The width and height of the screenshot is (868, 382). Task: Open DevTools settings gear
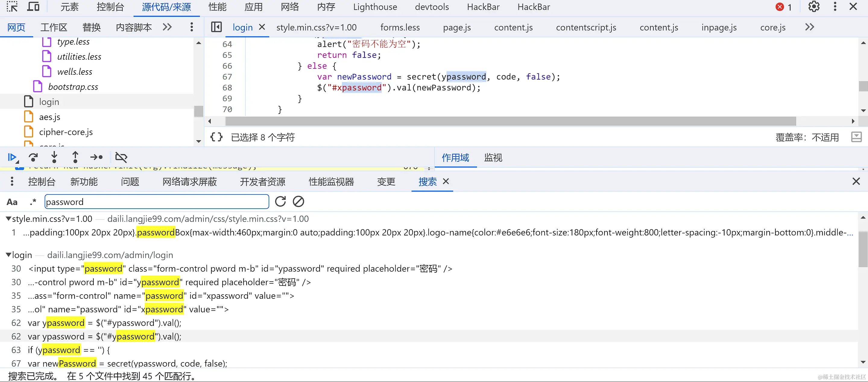pos(814,7)
